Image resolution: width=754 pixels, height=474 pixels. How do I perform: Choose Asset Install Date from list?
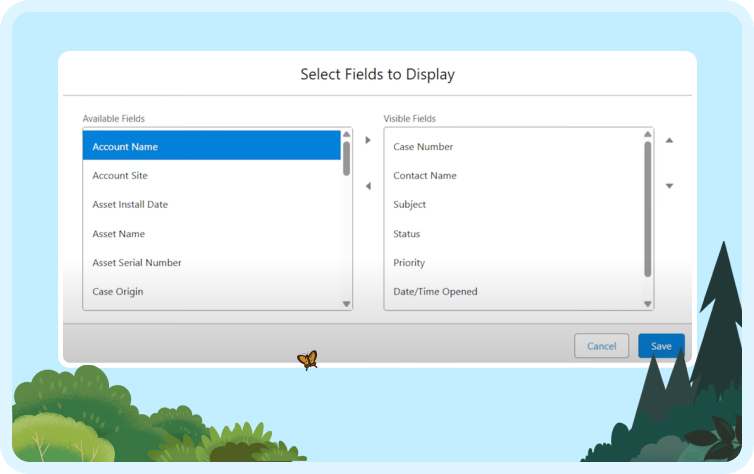tap(212, 204)
